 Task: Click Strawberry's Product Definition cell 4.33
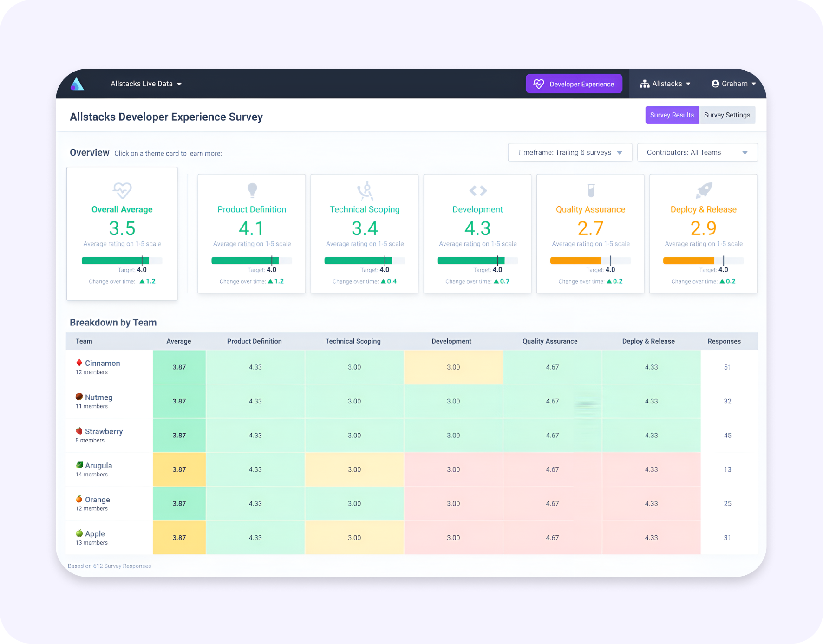coord(255,436)
